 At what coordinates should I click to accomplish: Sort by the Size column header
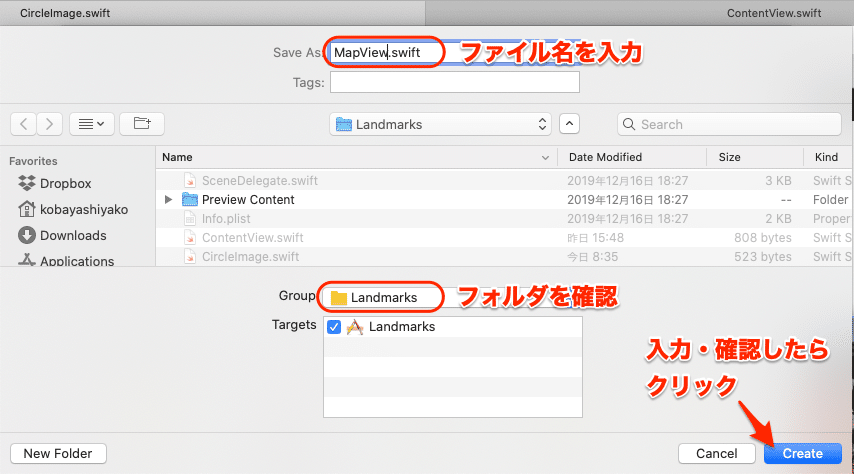[x=754, y=157]
